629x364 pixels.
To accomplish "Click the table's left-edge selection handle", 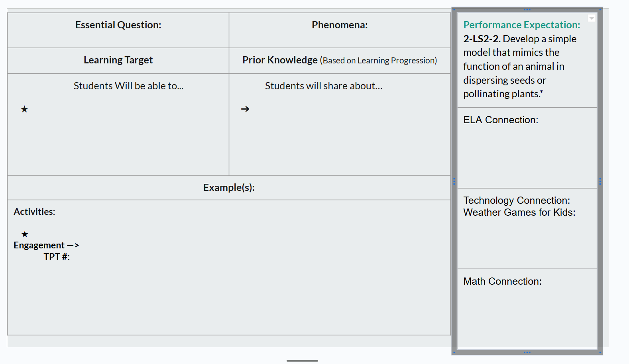I will (454, 181).
